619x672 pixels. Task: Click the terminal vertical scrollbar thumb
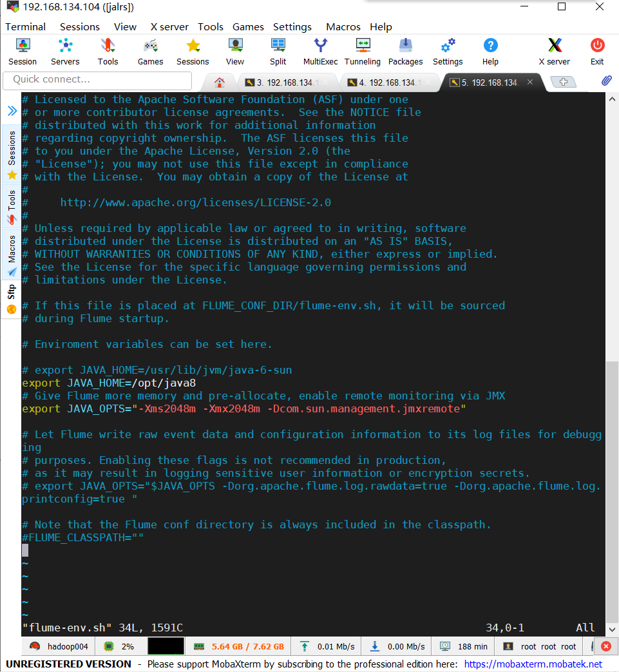click(612, 491)
